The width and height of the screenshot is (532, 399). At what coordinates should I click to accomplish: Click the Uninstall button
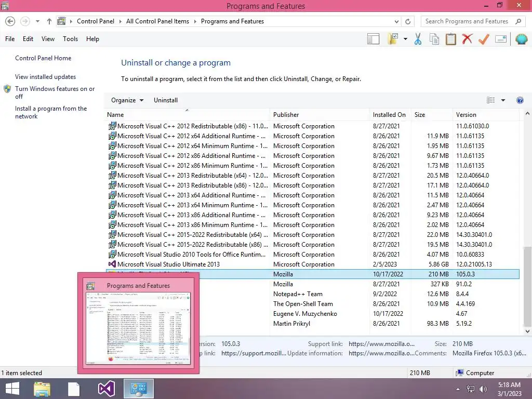point(166,100)
